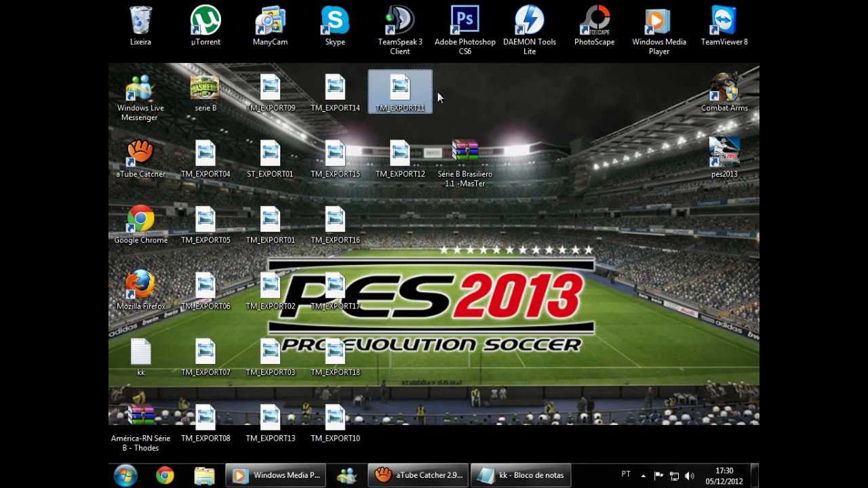
Task: Open the network status tray icon
Action: point(674,476)
